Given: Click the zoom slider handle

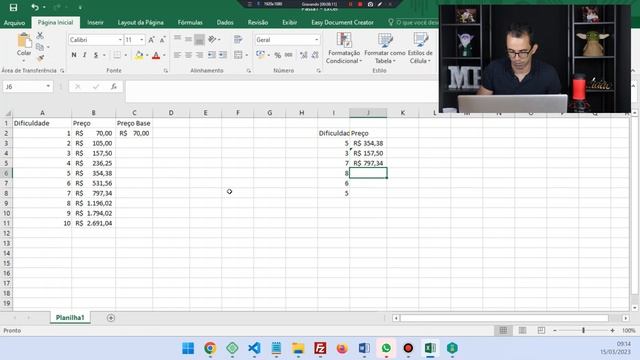Looking at the screenshot, I should tap(583, 330).
